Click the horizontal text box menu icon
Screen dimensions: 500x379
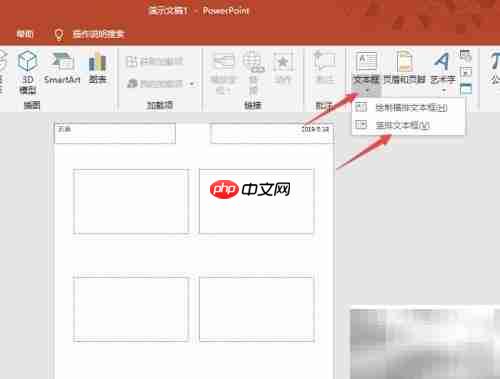pyautogui.click(x=361, y=107)
